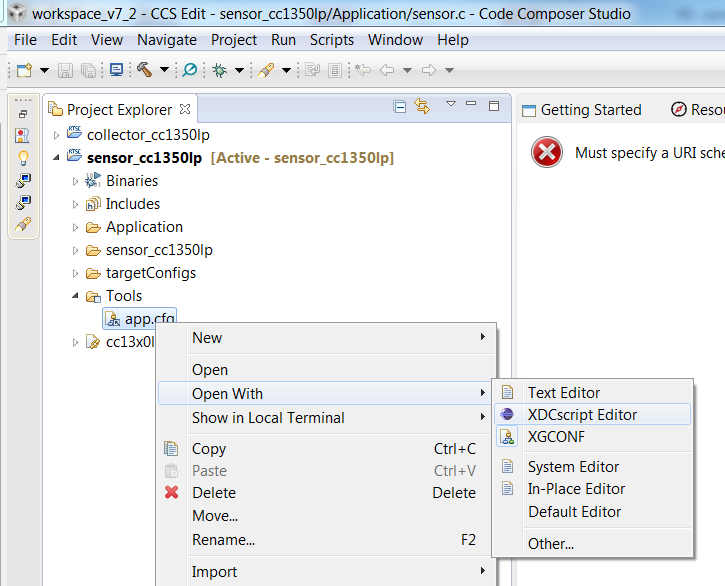
Task: Open the Navigate menu
Action: [167, 40]
